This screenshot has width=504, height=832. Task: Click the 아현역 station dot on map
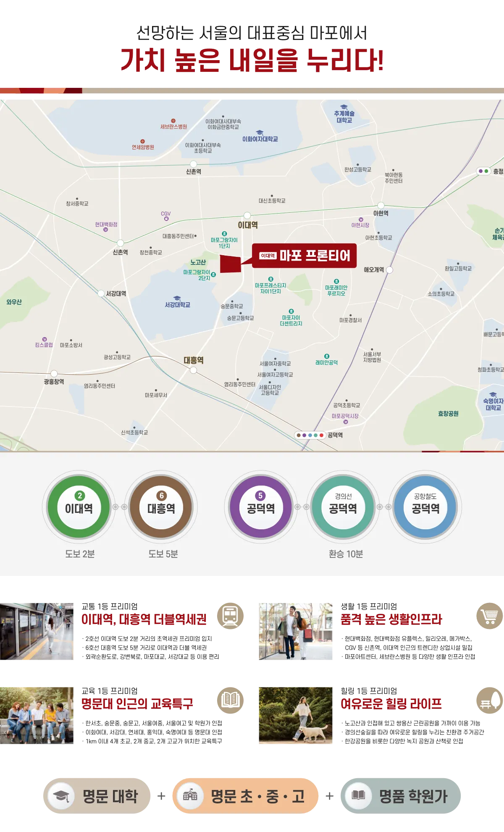(x=381, y=206)
